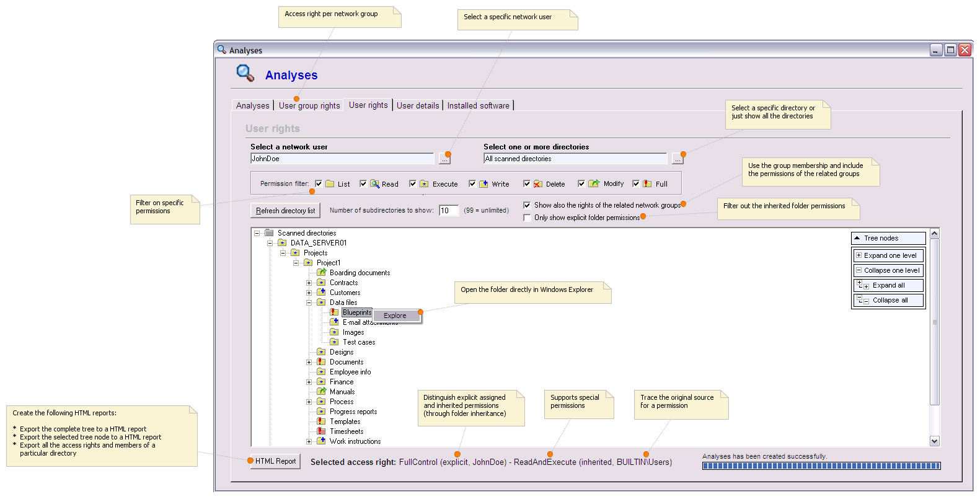Toggle the Write permission checkbox

pyautogui.click(x=472, y=183)
